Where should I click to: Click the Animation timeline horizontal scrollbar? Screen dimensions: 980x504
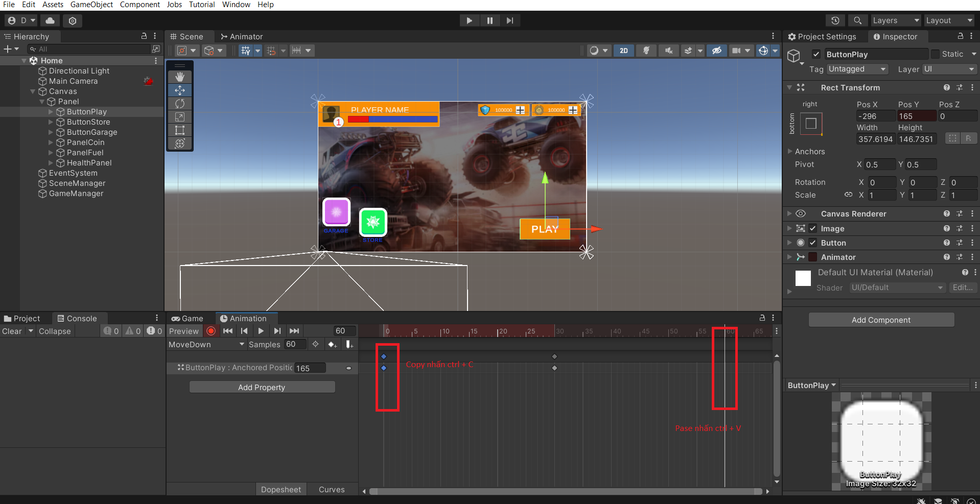(x=566, y=491)
